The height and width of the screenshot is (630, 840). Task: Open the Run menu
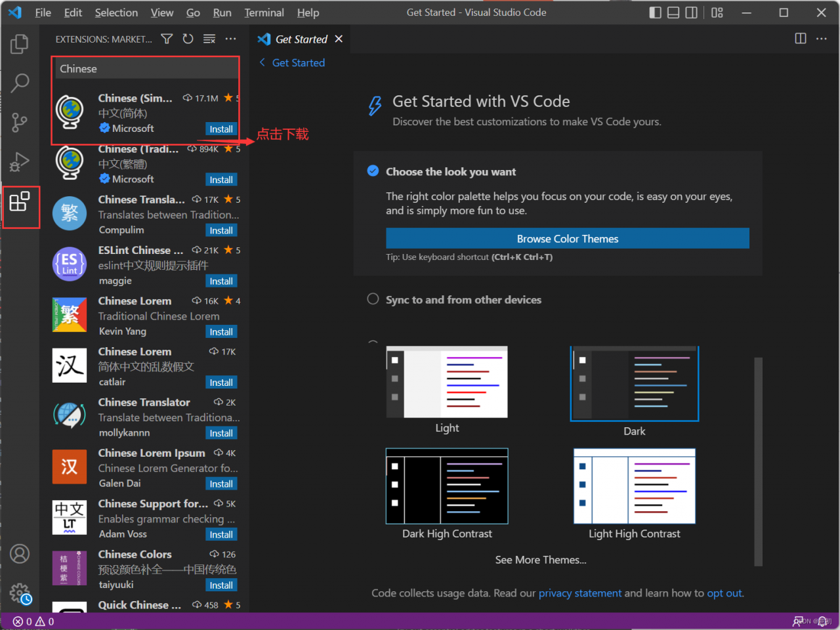[222, 12]
